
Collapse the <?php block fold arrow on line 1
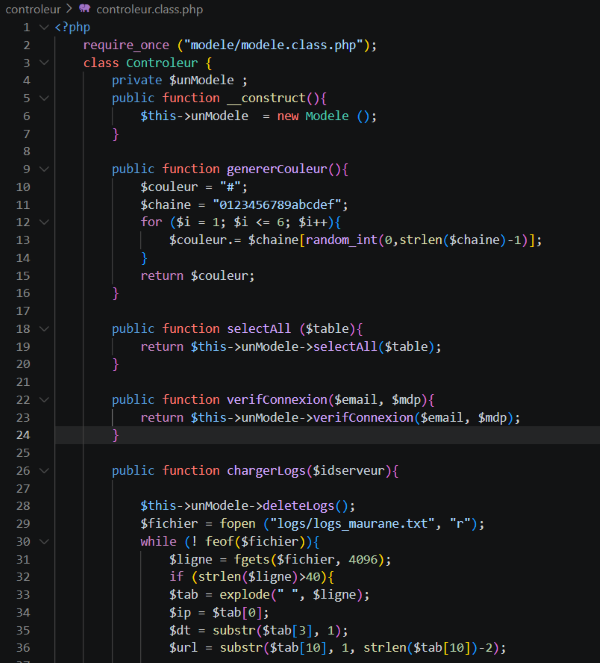pos(44,27)
